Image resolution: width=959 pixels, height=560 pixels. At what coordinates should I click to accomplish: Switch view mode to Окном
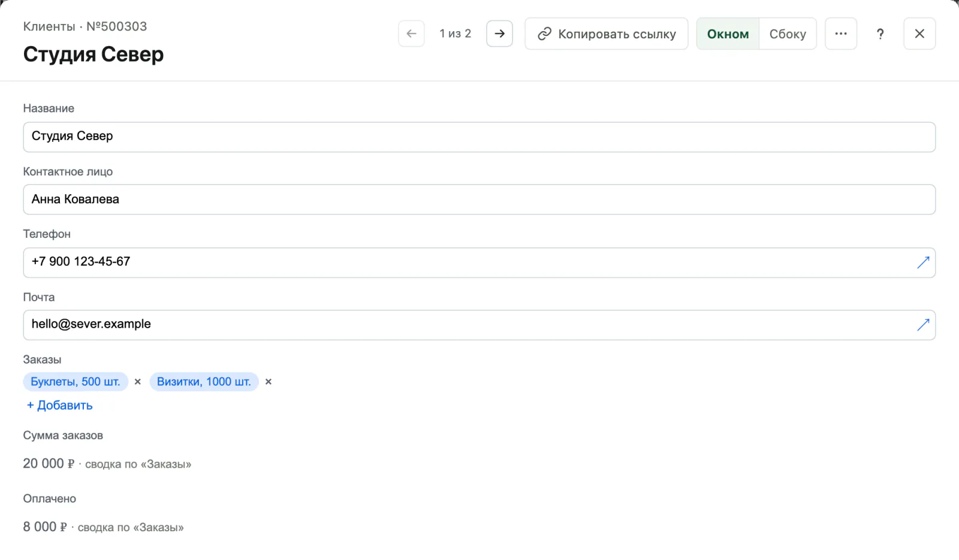pyautogui.click(x=728, y=34)
